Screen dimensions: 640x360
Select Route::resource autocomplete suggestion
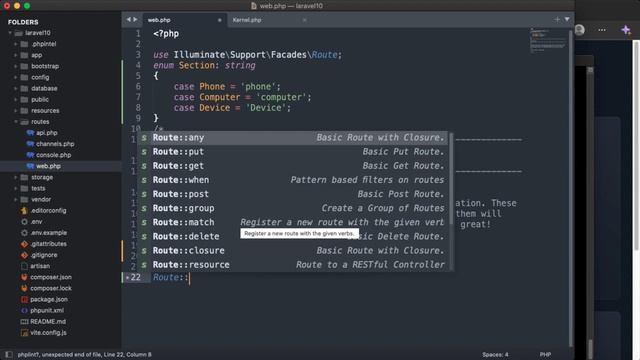click(293, 264)
